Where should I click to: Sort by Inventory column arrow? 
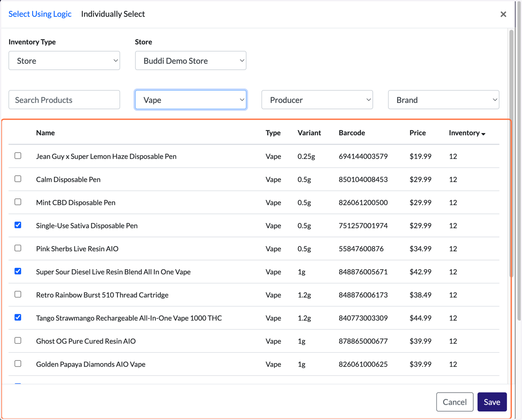click(483, 134)
